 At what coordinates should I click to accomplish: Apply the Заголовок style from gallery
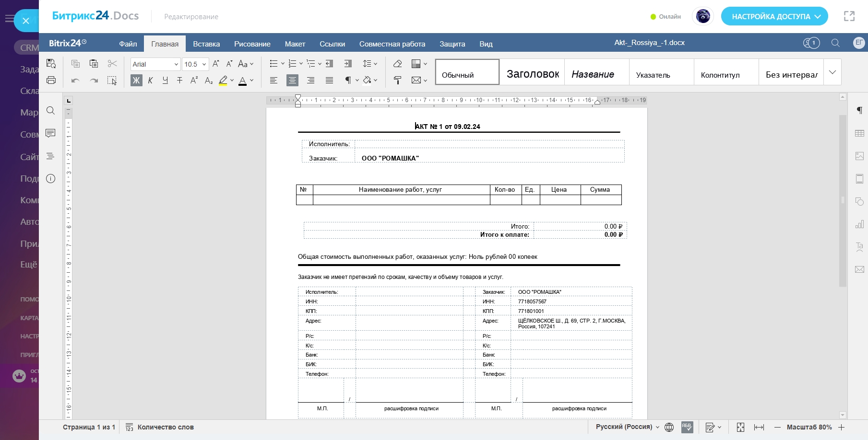click(533, 74)
